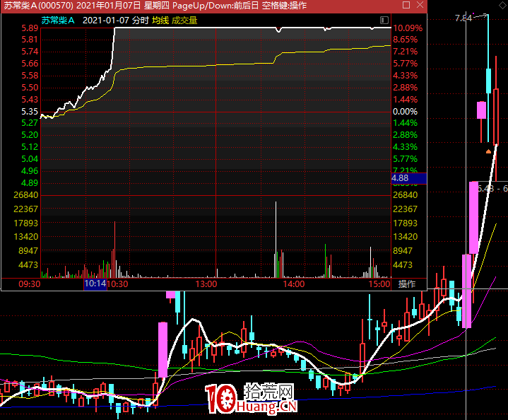508x420 pixels.
Task: Click the 10.09% limit-up percentage label
Action: coord(408,28)
